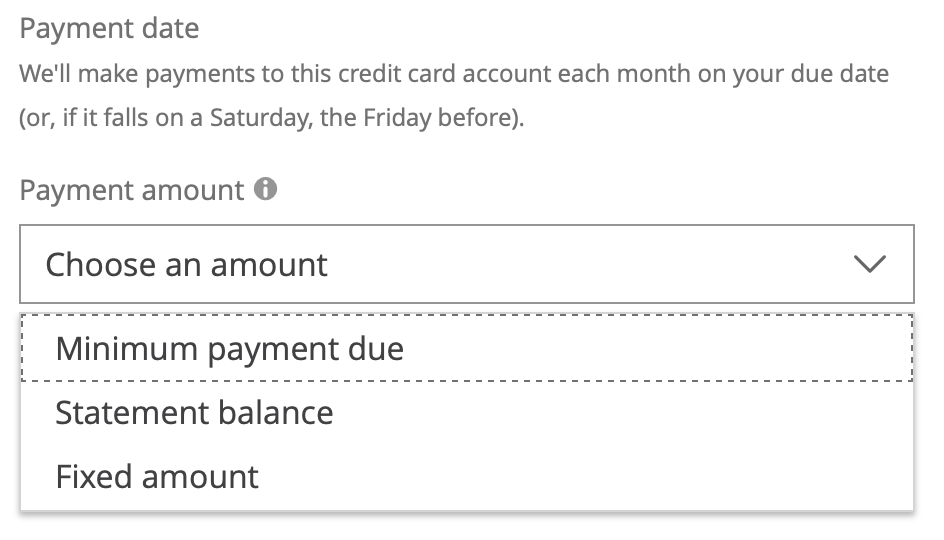Viewport: 944px width, 540px height.
Task: Click the 'Choose an amount' placeholder text
Action: click(x=187, y=265)
